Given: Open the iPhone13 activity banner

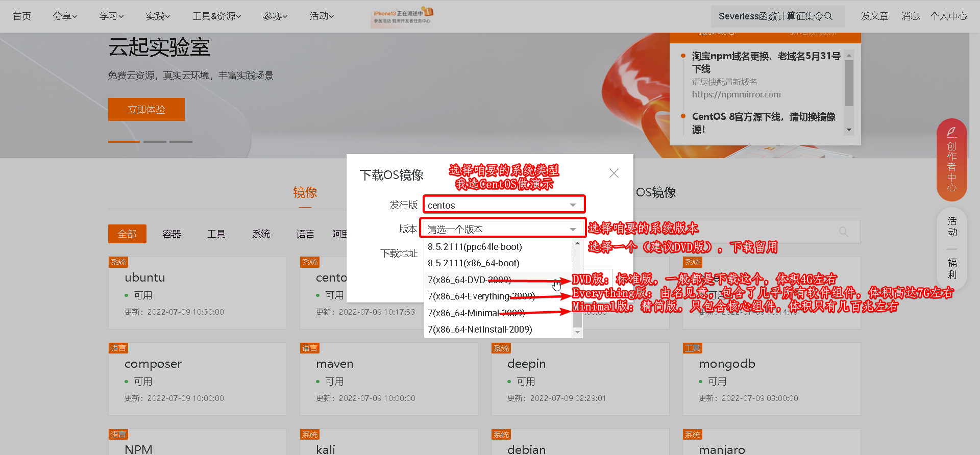Looking at the screenshot, I should [403, 16].
